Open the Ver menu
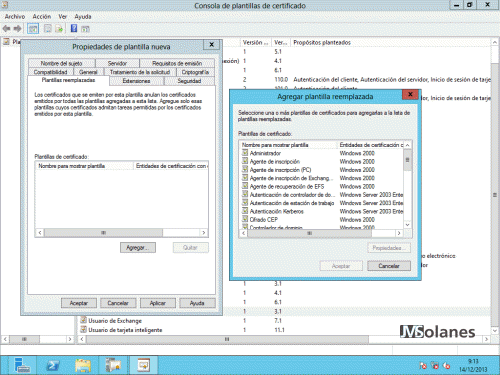The width and height of the screenshot is (500, 375). (63, 16)
